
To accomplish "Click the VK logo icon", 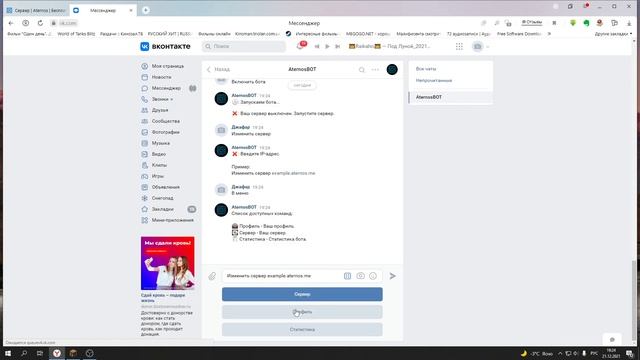I will coord(144,47).
